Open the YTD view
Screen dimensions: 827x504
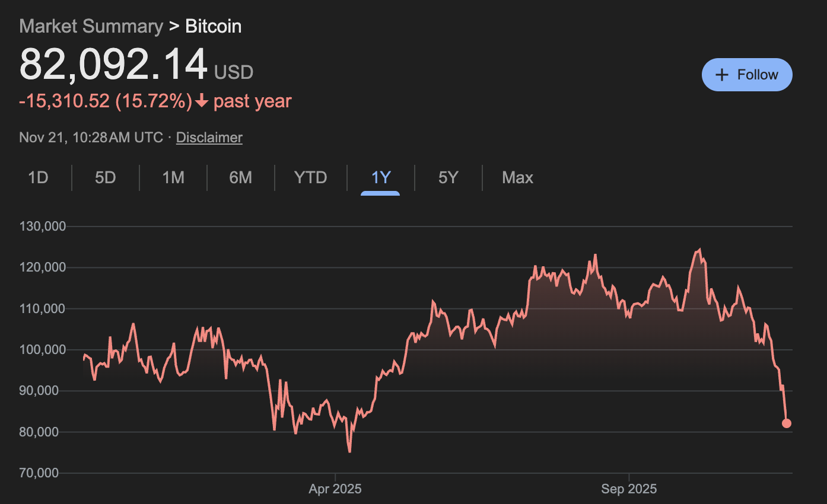[x=310, y=177]
